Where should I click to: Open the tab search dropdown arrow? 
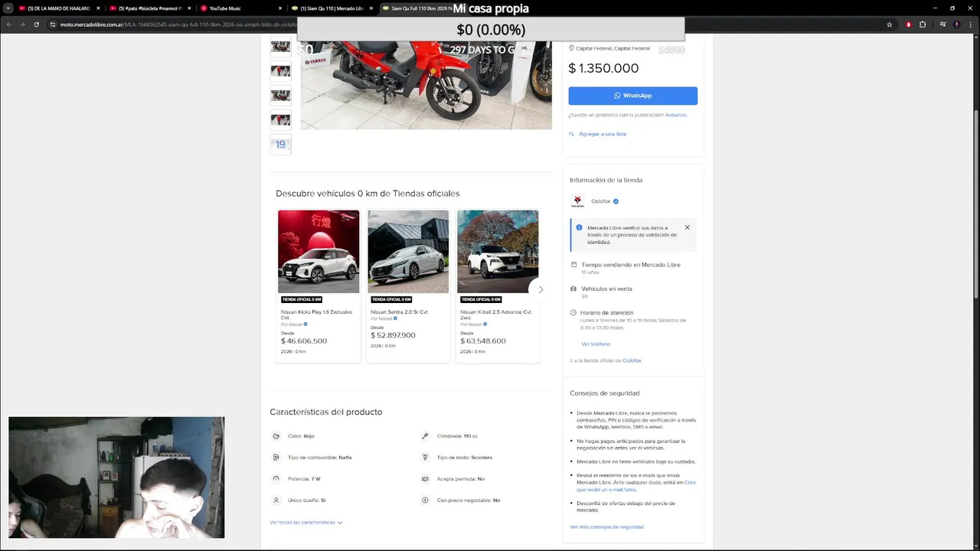tap(8, 8)
